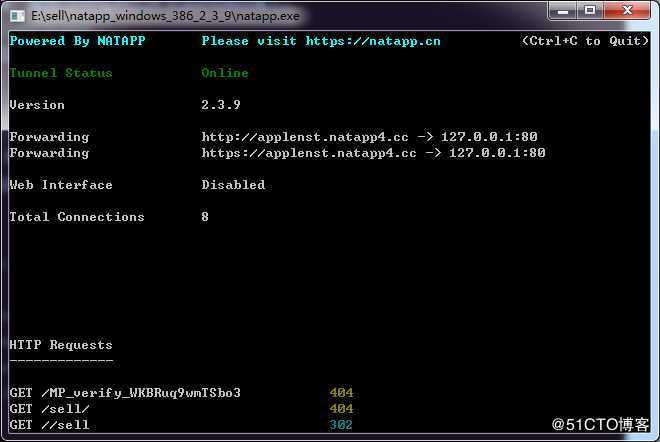Click the 'Web Interface' label
The height and width of the screenshot is (442, 660).
coord(61,185)
